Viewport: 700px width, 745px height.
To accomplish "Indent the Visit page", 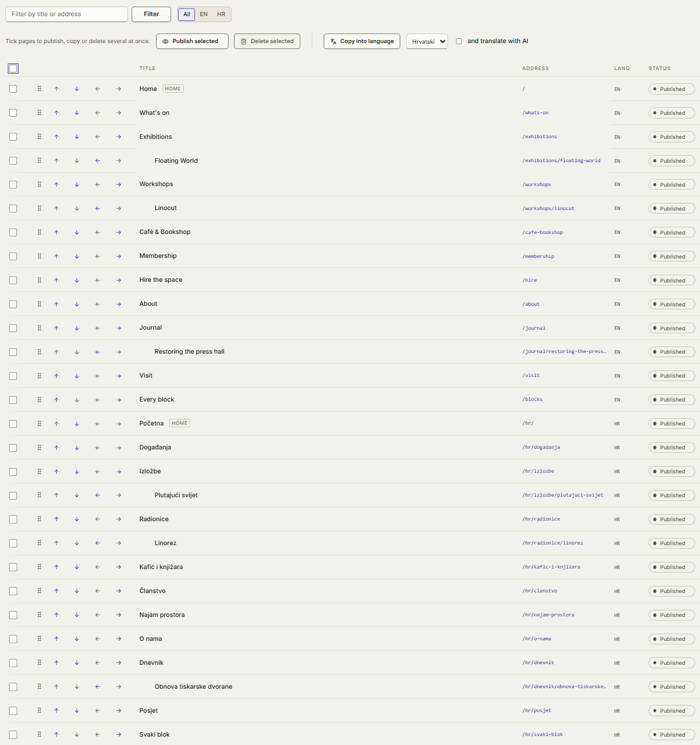I will point(118,376).
